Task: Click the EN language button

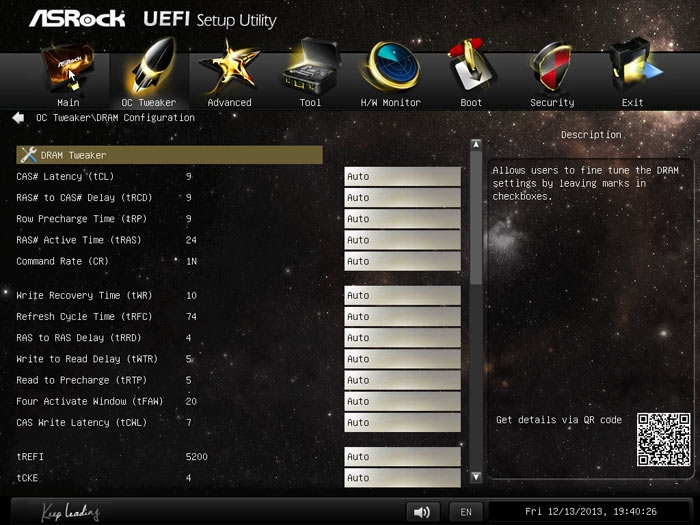Action: 466,512
